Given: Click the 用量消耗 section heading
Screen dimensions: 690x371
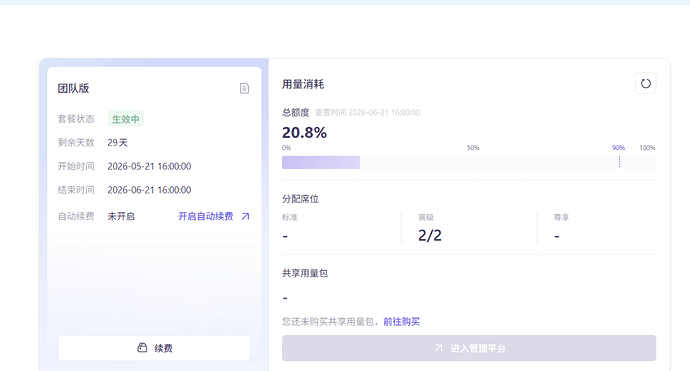Looking at the screenshot, I should 303,84.
